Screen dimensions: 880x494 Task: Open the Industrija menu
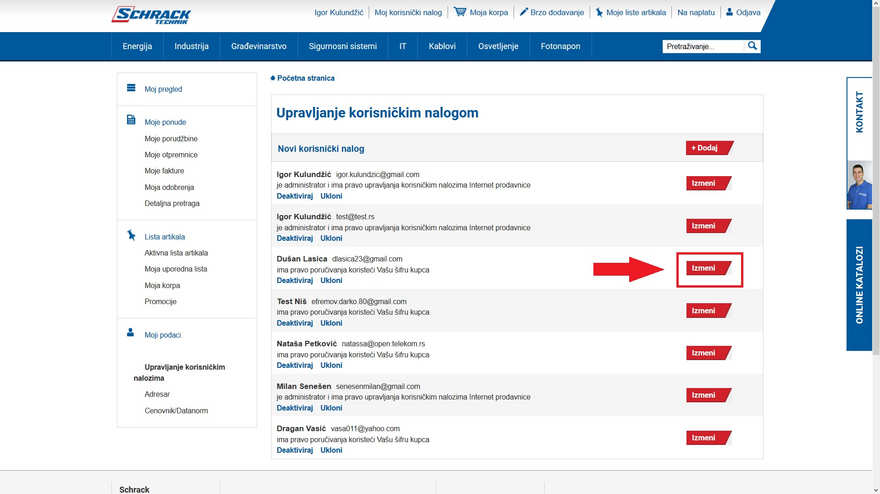(x=191, y=46)
